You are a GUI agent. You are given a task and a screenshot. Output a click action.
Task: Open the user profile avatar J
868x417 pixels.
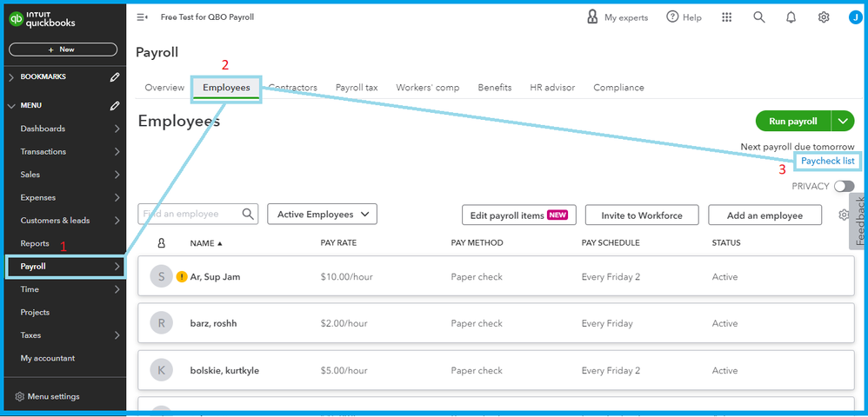click(x=853, y=17)
